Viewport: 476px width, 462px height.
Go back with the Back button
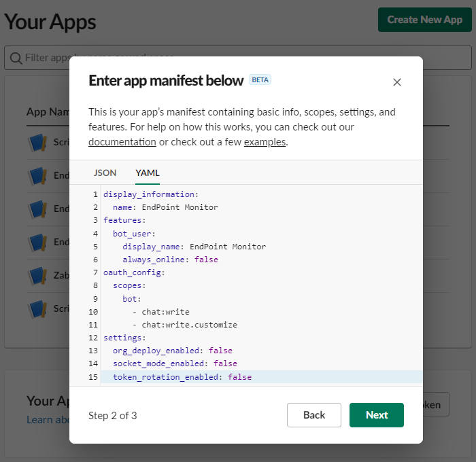[314, 414]
